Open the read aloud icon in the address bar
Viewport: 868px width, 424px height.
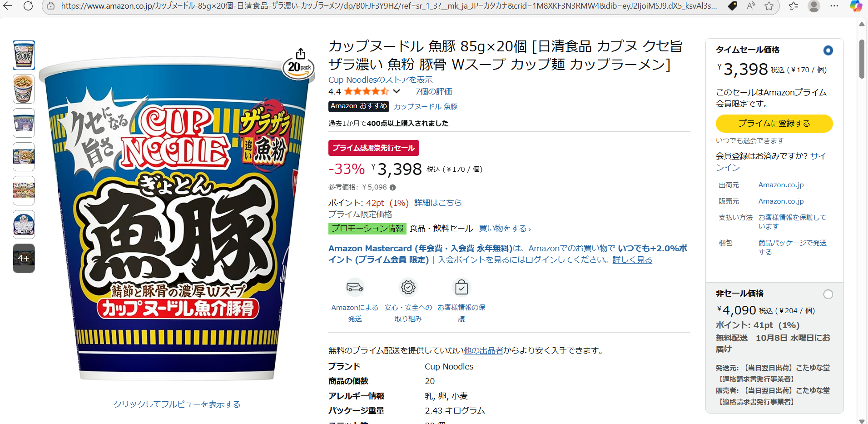[x=751, y=6]
